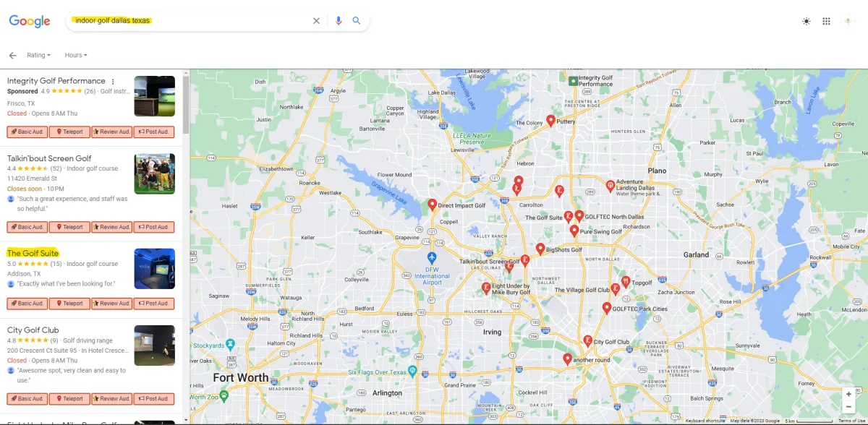
Task: Start voice search with microphone icon
Action: (338, 21)
